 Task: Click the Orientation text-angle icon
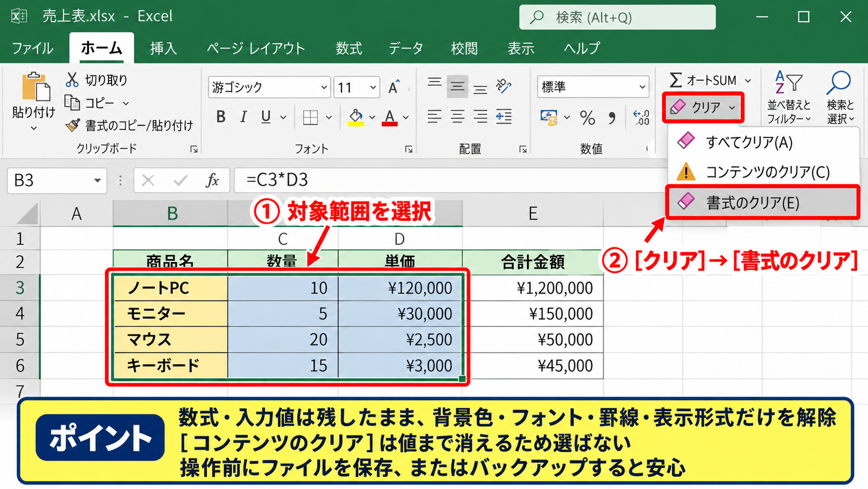click(x=504, y=86)
